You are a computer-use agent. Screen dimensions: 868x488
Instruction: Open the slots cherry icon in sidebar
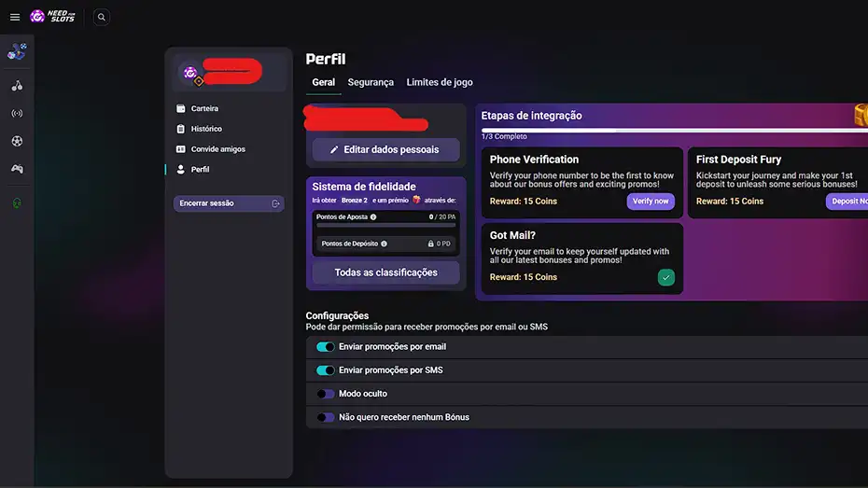17,86
